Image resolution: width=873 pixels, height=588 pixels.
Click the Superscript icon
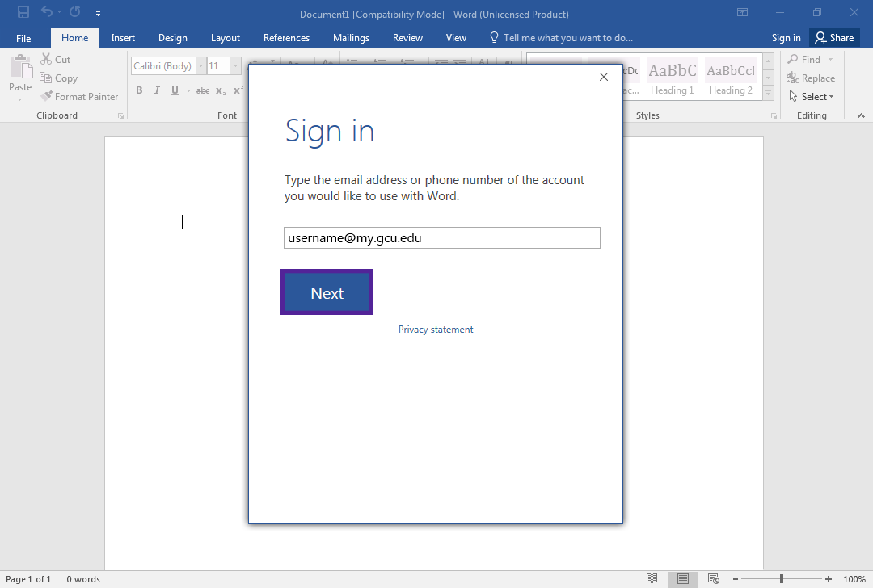tap(238, 90)
